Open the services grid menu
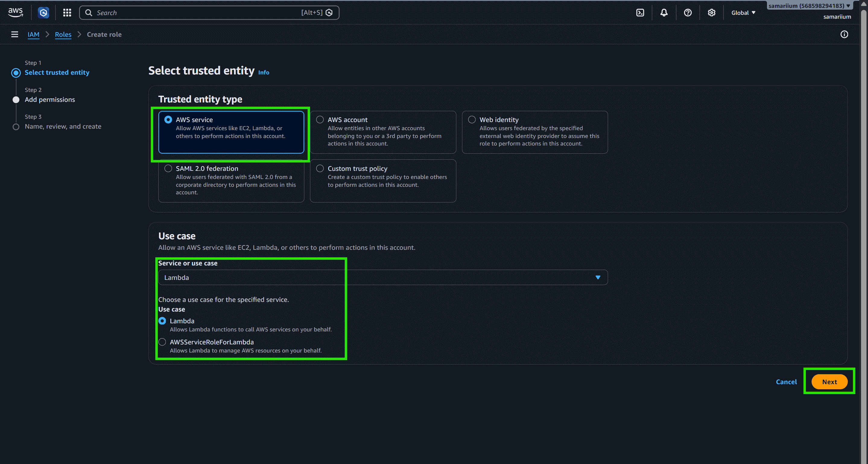This screenshot has width=868, height=464. click(67, 13)
